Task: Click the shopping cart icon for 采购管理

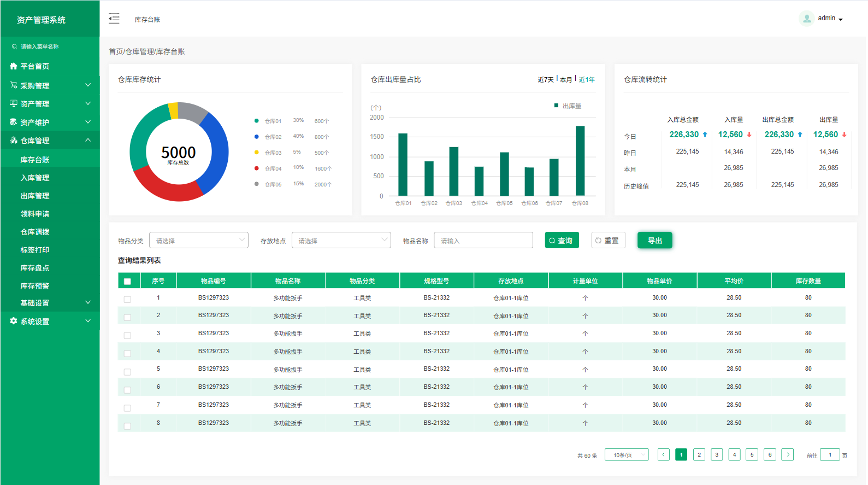Action: [x=14, y=85]
